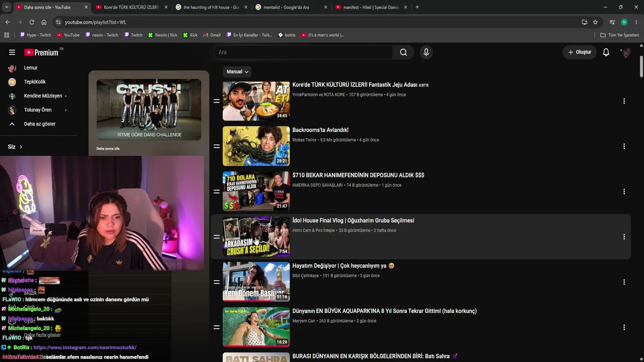Screen dimensions: 644x362
Task: Open TepkiKolik channel in sidebar
Action: click(35, 82)
